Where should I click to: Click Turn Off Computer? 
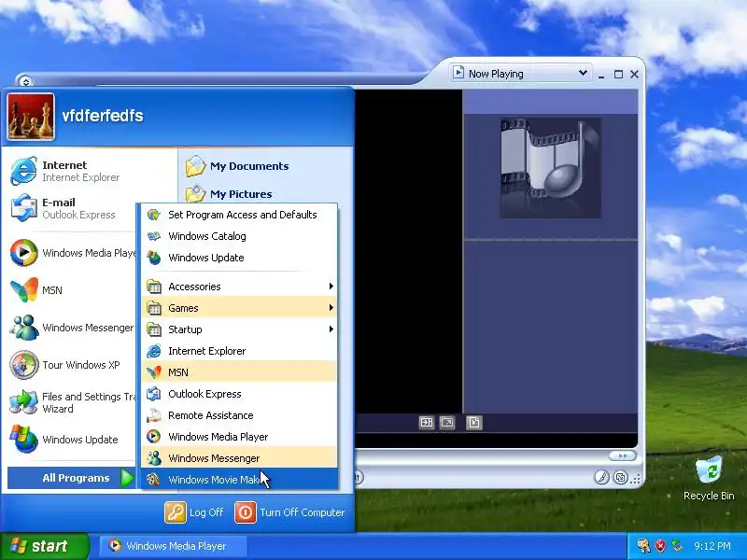pyautogui.click(x=289, y=512)
